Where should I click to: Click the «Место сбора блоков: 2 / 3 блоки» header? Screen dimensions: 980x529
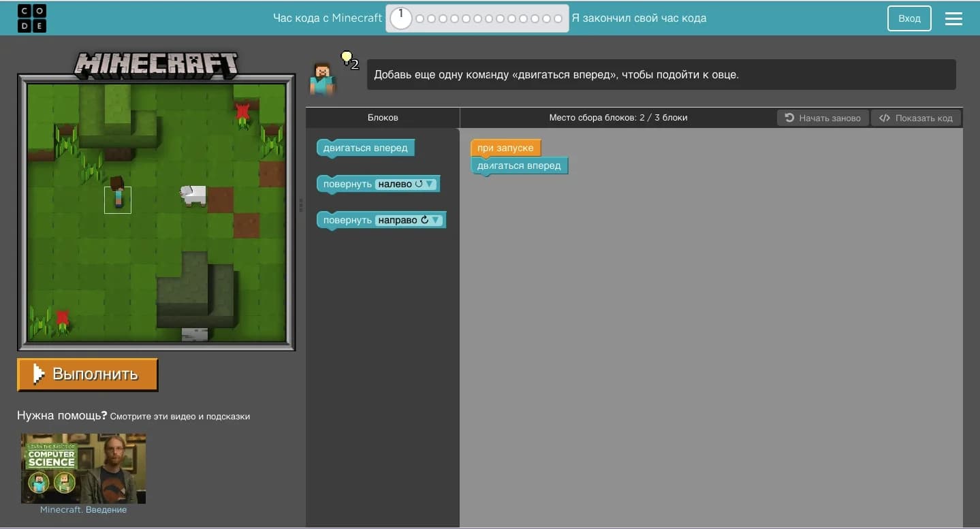[618, 118]
